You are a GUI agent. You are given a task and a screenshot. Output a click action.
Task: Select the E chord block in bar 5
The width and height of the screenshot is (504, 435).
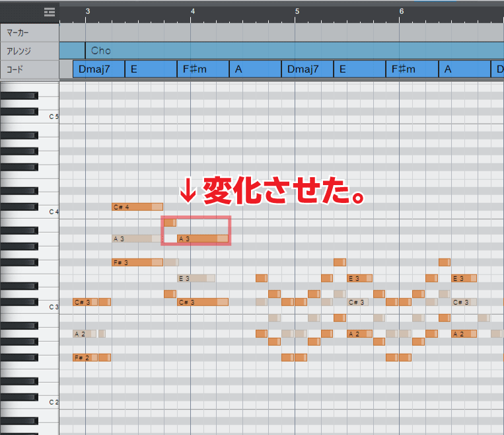360,69
